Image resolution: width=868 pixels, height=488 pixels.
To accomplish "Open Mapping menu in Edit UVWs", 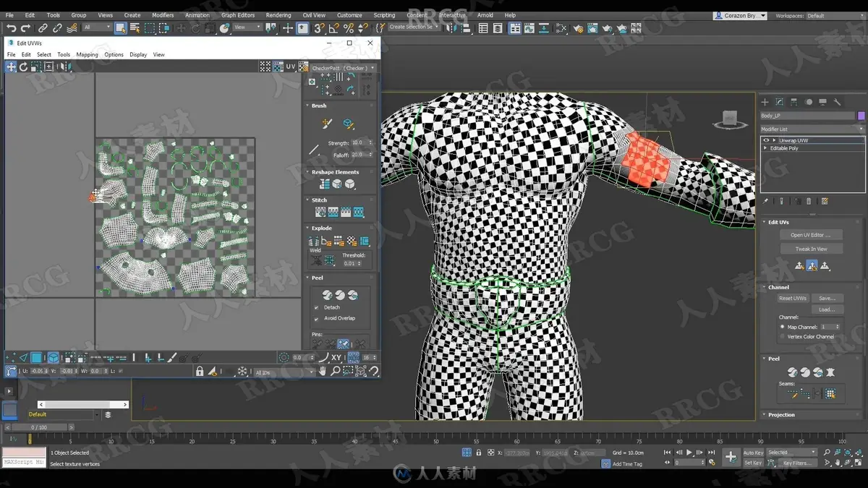I will [87, 55].
